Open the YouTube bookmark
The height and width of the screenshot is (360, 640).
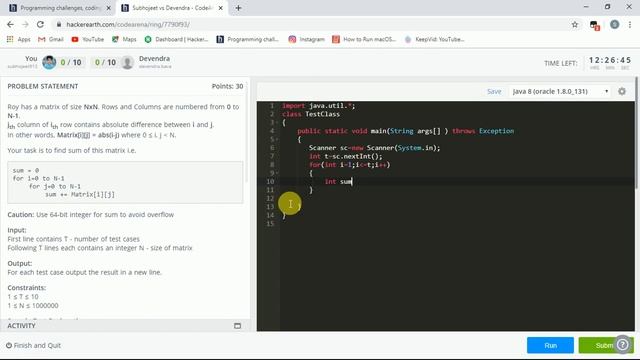(x=87, y=39)
